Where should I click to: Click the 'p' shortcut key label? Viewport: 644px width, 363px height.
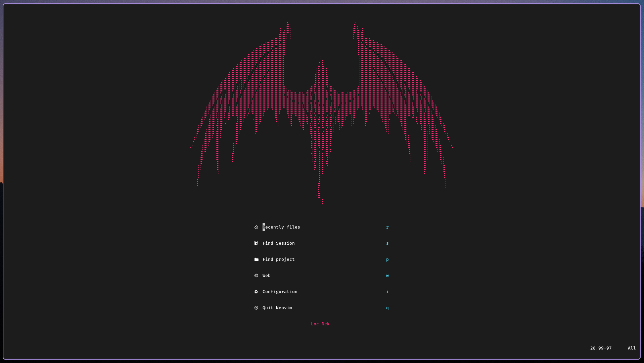click(x=387, y=259)
